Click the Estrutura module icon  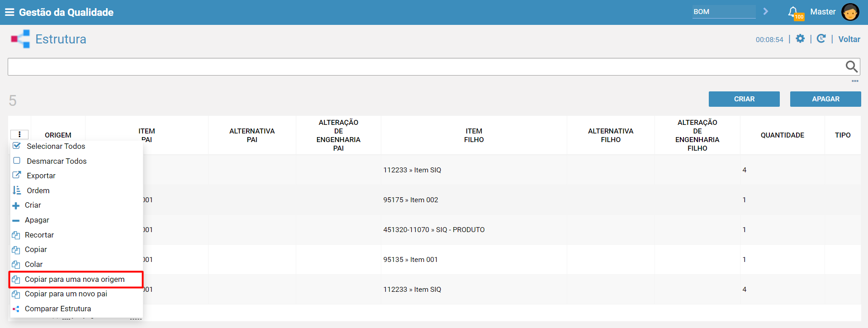(x=20, y=39)
